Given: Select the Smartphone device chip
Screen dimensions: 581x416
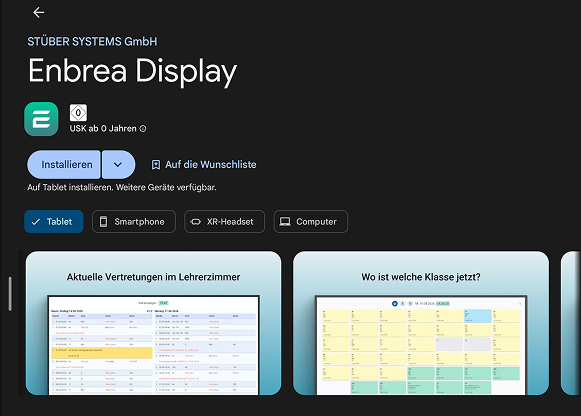Looking at the screenshot, I should [134, 222].
